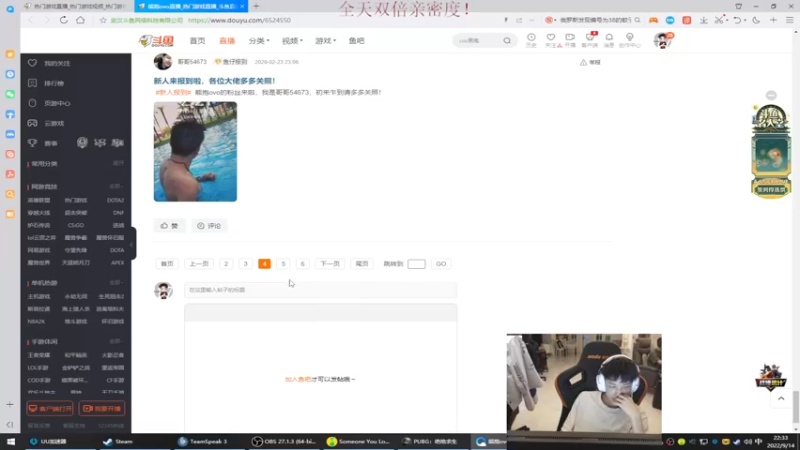The image size is (800, 450).
Task: Click the browser home button
Action: tap(81, 20)
